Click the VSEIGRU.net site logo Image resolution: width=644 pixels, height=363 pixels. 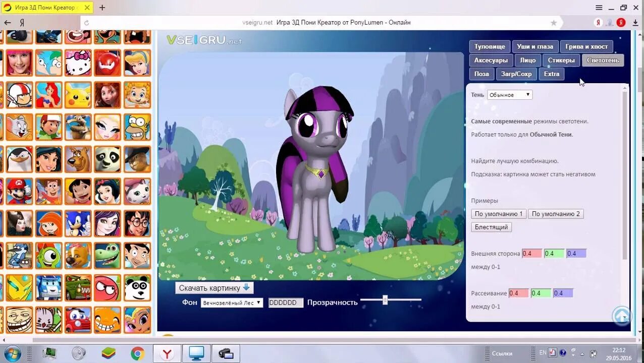[204, 40]
